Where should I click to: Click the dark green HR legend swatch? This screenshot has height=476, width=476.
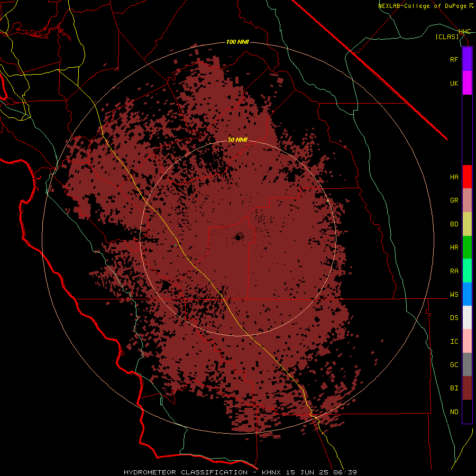[x=467, y=247]
